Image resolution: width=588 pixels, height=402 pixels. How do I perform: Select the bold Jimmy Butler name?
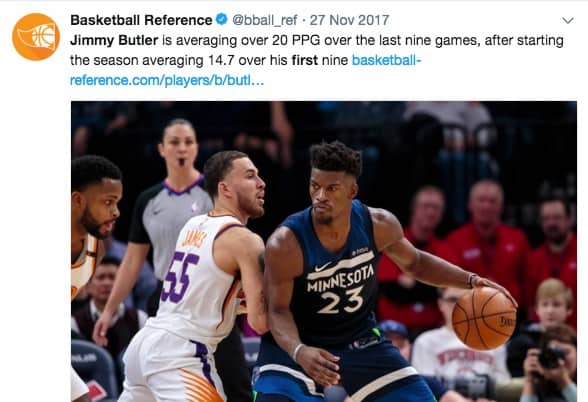[x=114, y=40]
